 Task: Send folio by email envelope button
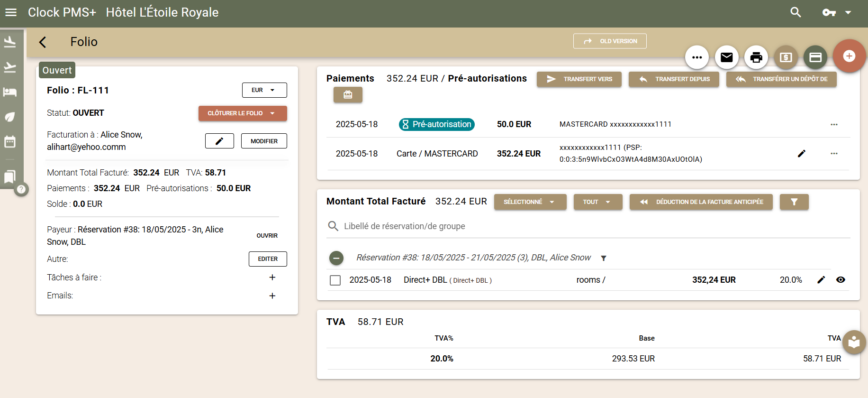(x=727, y=57)
